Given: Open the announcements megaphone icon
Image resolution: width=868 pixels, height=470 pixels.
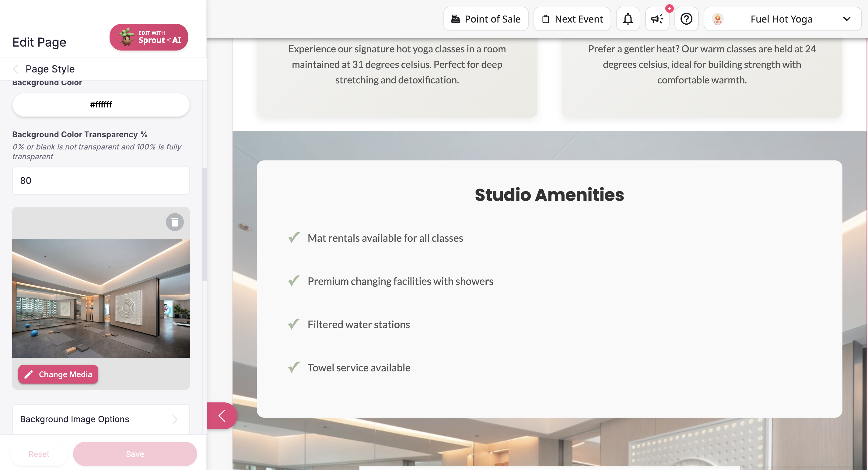Looking at the screenshot, I should pyautogui.click(x=657, y=19).
